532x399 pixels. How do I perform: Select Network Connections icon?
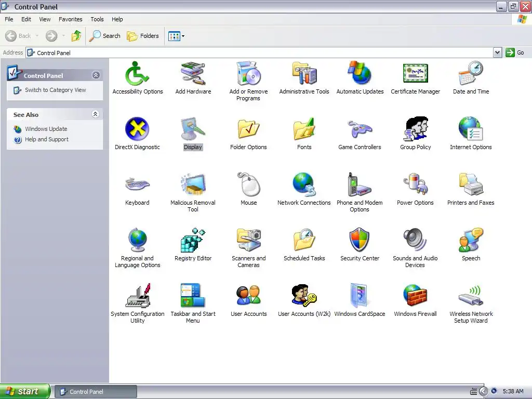point(304,184)
